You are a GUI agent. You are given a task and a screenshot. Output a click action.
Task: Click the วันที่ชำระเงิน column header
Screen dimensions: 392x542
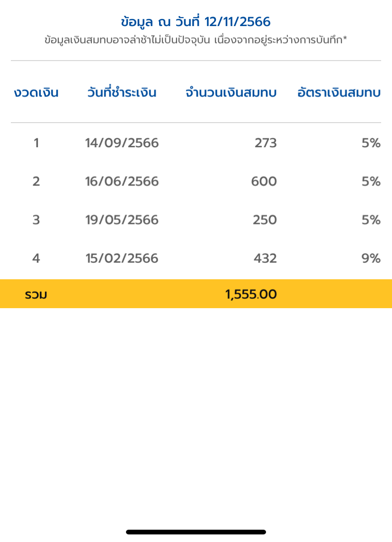(x=122, y=93)
